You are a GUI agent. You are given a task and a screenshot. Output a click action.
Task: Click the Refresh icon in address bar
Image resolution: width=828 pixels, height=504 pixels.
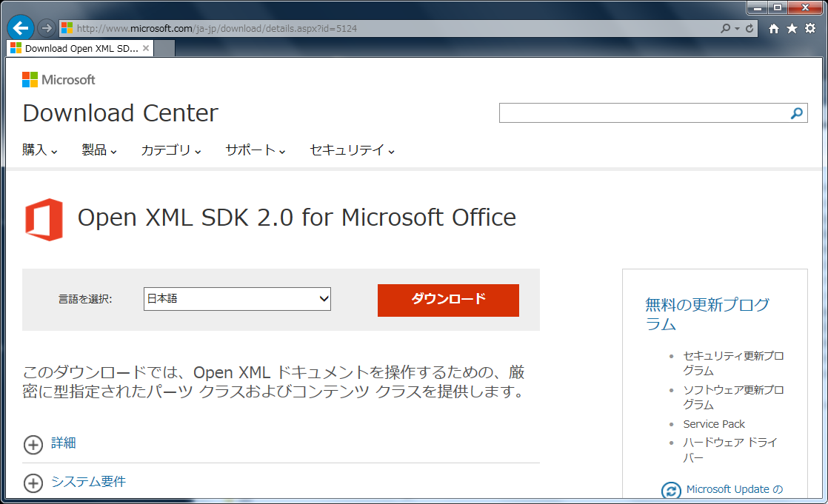pos(750,28)
